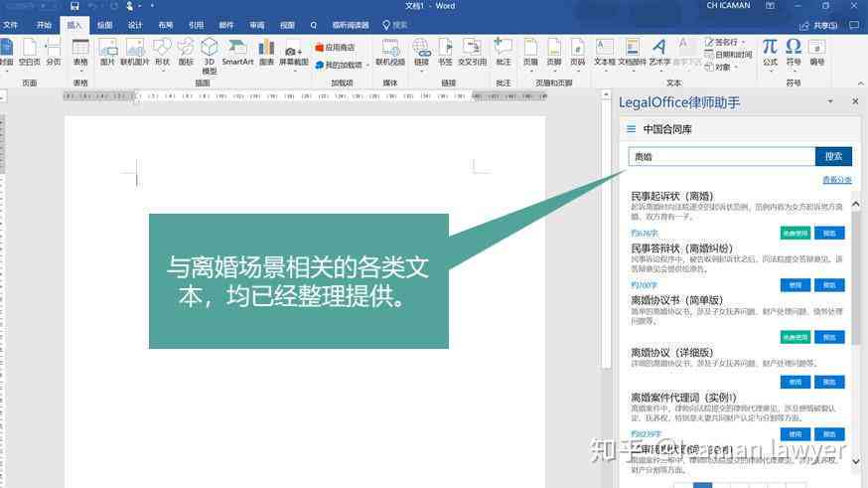Switch to the Design (设计) tab

pyautogui.click(x=135, y=25)
